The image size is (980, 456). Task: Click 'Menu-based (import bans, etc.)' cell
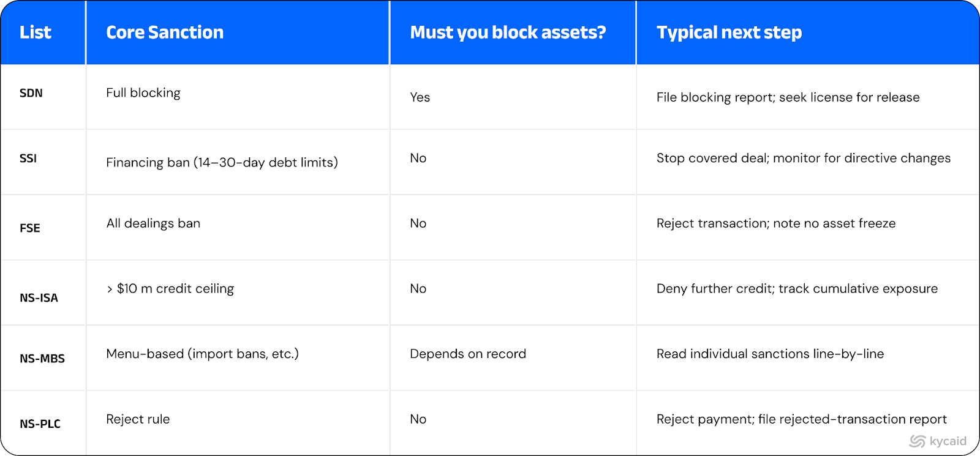click(x=202, y=354)
